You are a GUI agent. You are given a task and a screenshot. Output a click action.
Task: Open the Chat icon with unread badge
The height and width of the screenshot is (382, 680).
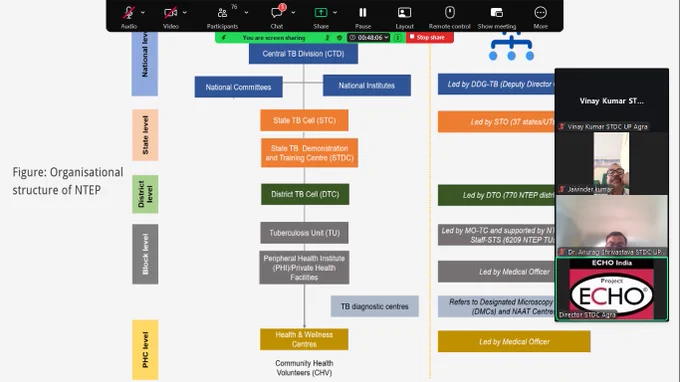click(277, 12)
